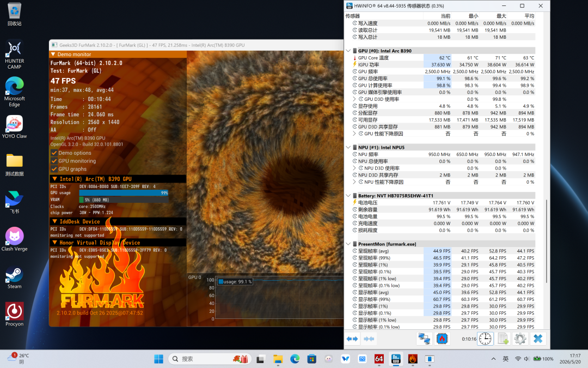Collapse the Demo monitor panel triangle

(53, 54)
